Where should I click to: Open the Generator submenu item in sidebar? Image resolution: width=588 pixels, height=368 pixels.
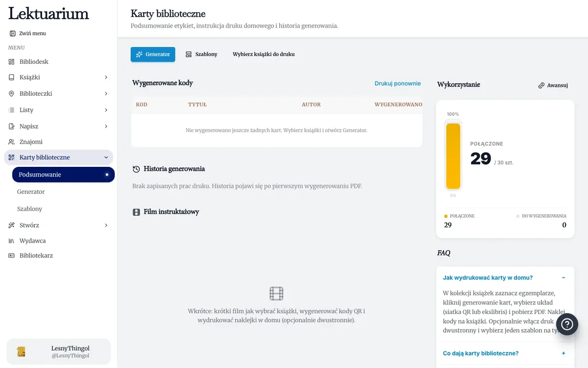pyautogui.click(x=31, y=192)
